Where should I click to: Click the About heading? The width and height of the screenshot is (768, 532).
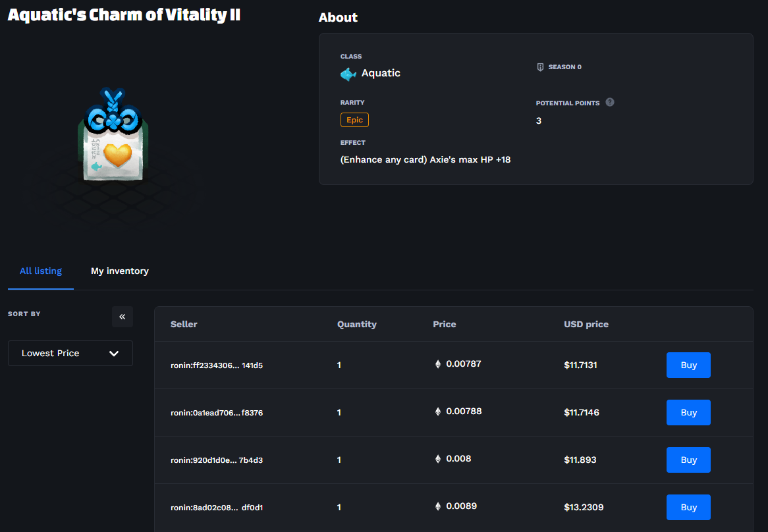(x=338, y=18)
